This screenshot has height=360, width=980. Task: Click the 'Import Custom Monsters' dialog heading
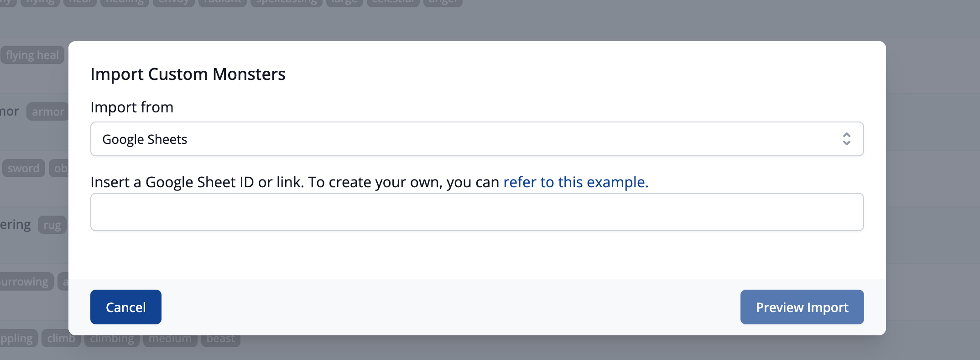188,74
